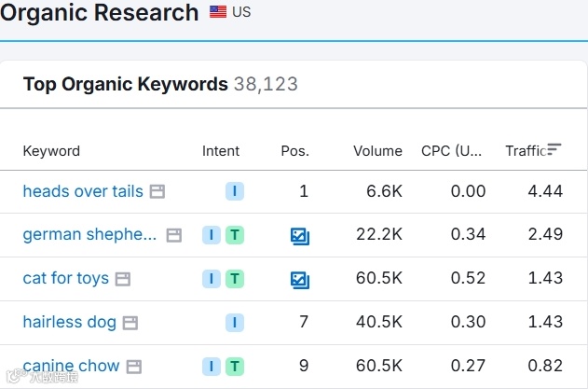Click image pack position icon for cat for toys row

pyautogui.click(x=299, y=279)
